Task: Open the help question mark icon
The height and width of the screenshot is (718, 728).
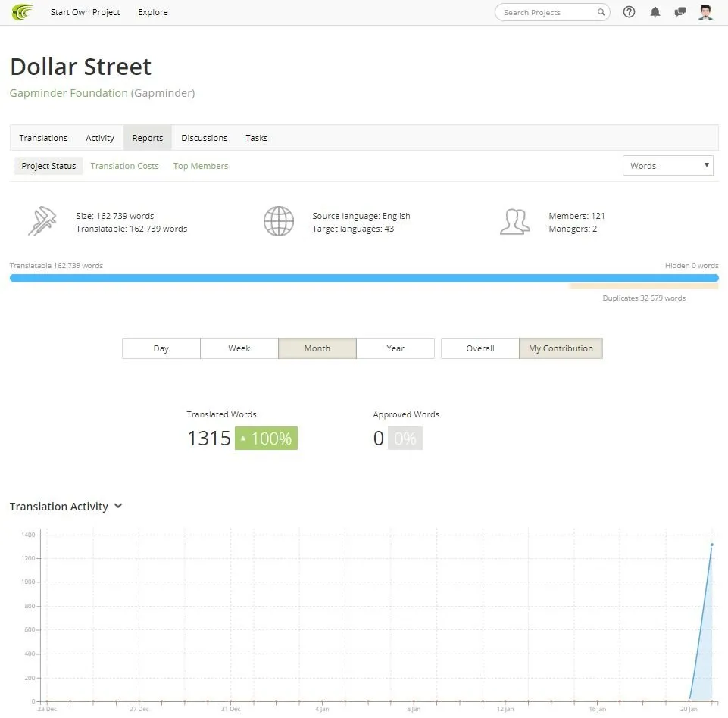Action: (629, 12)
